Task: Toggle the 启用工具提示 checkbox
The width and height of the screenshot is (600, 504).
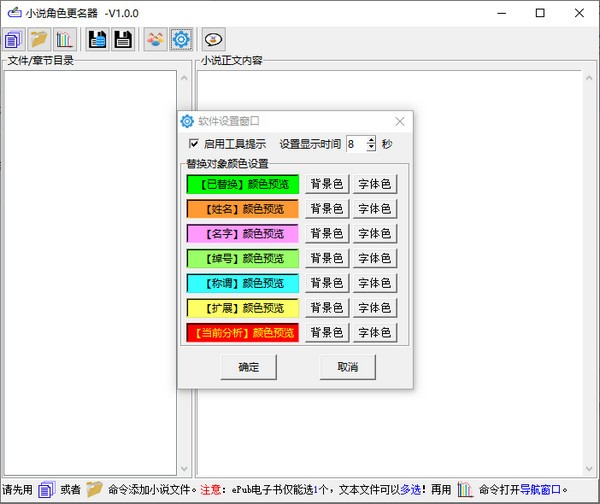Action: (x=194, y=144)
